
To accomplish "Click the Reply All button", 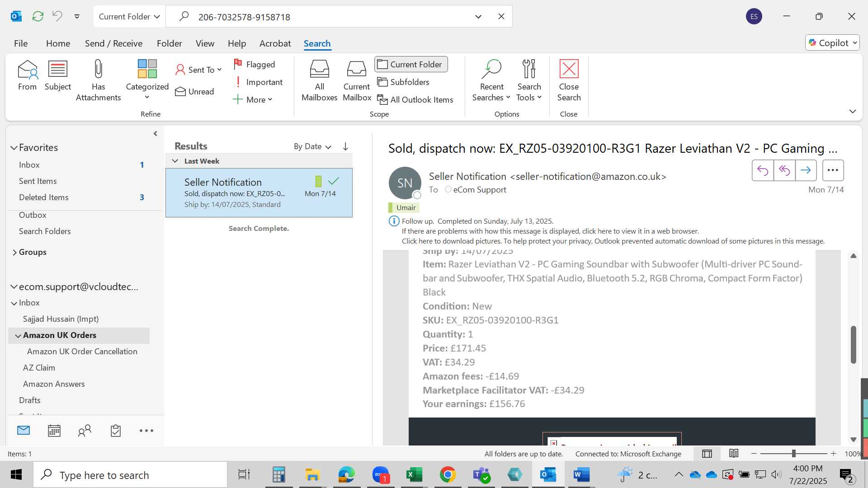I will point(784,170).
